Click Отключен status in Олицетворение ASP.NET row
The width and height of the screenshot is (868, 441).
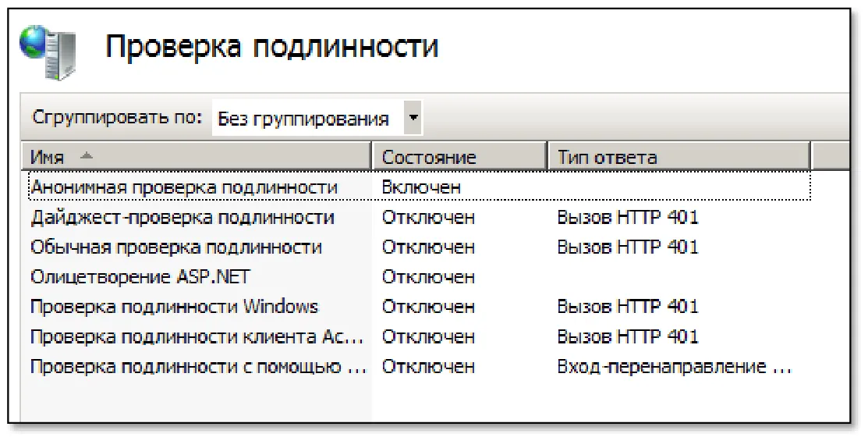tap(428, 277)
